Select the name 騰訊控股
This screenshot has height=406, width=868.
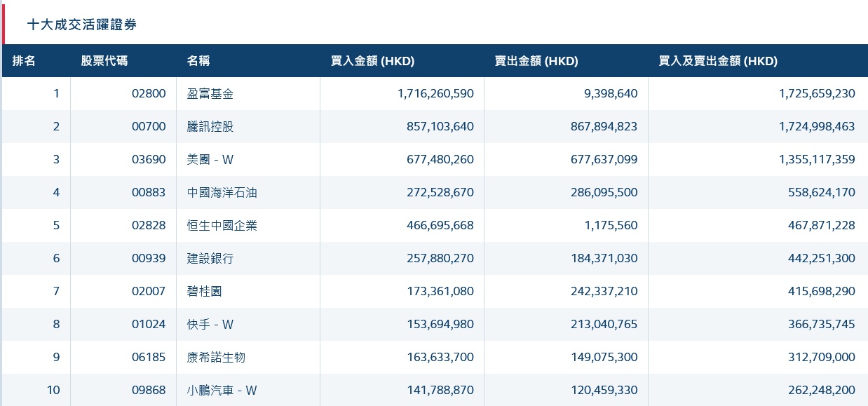(210, 126)
